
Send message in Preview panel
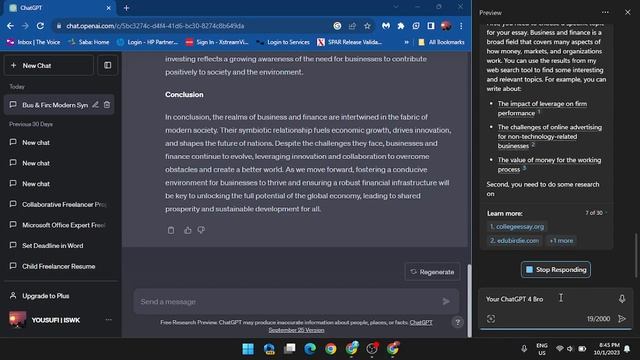point(622,318)
